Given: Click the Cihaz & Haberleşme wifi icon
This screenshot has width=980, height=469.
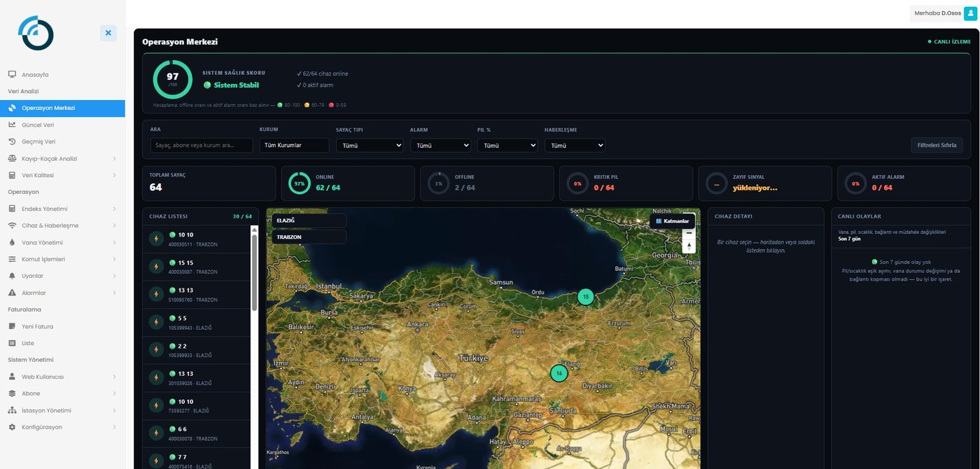Looking at the screenshot, I should pos(12,225).
